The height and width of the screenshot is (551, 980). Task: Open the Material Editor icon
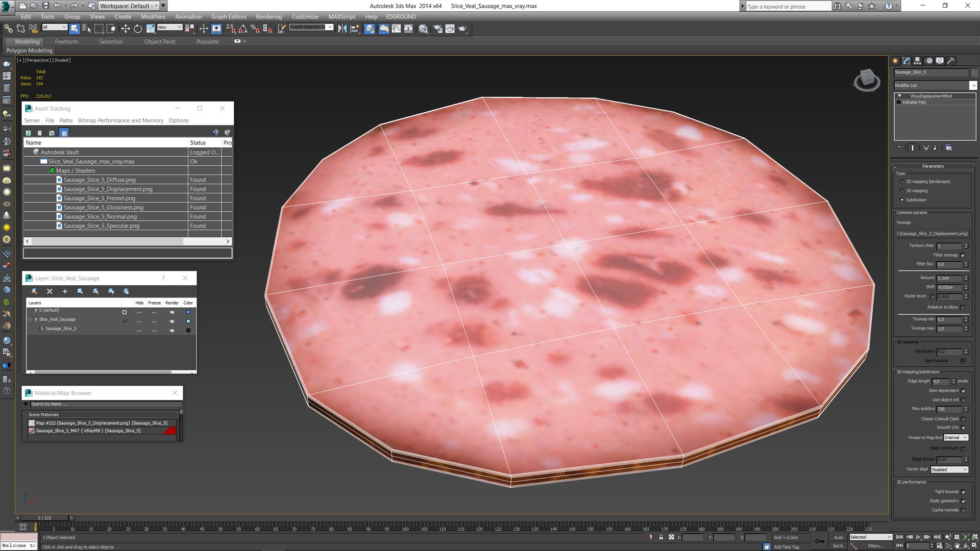pyautogui.click(x=423, y=29)
